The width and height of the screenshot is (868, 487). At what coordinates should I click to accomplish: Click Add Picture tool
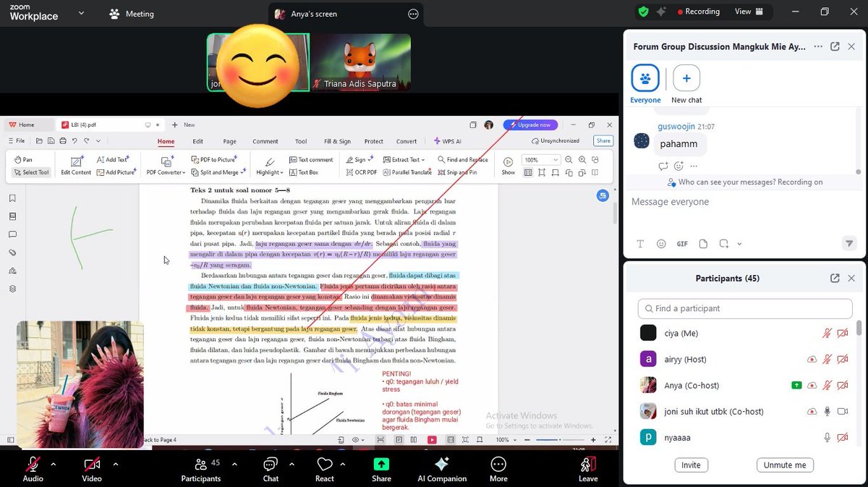(116, 172)
